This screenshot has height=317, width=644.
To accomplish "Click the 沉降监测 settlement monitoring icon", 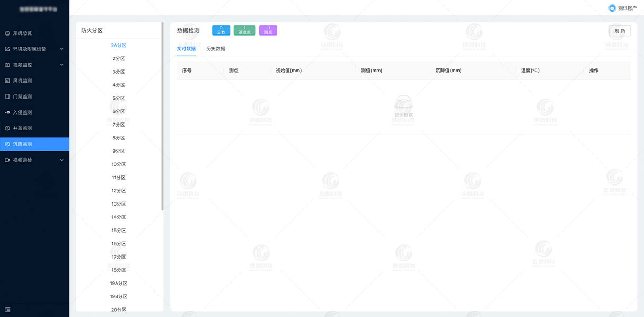I will (x=7, y=144).
